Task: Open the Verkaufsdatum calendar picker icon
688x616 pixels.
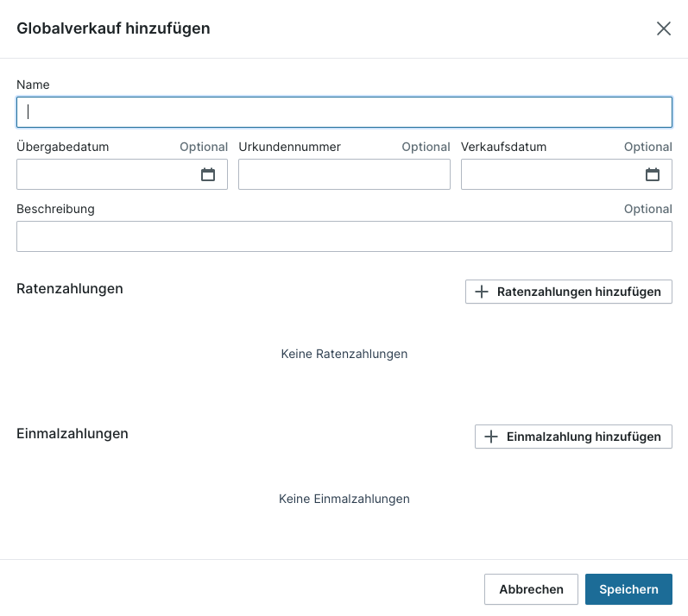Action: [653, 174]
